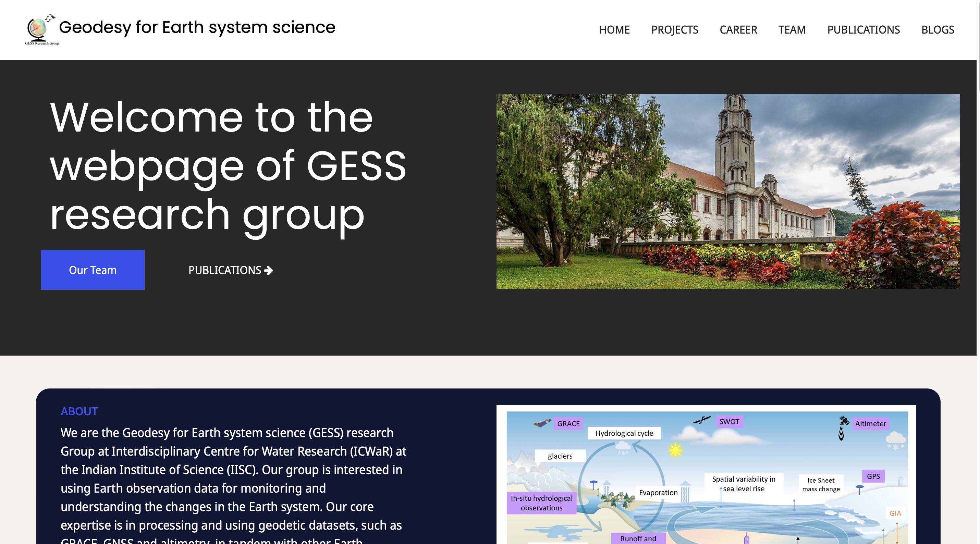Click the arrow icon beside PUBLICATIONS link

pyautogui.click(x=269, y=271)
